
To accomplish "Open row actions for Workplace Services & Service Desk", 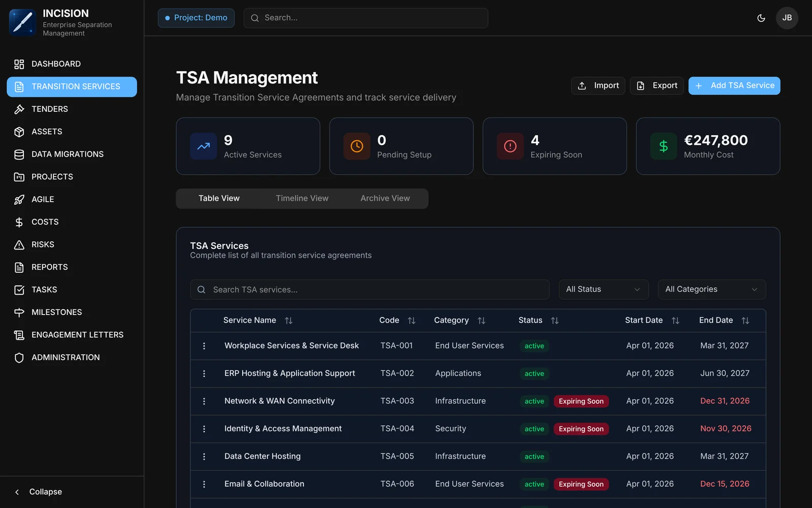I will tap(204, 346).
